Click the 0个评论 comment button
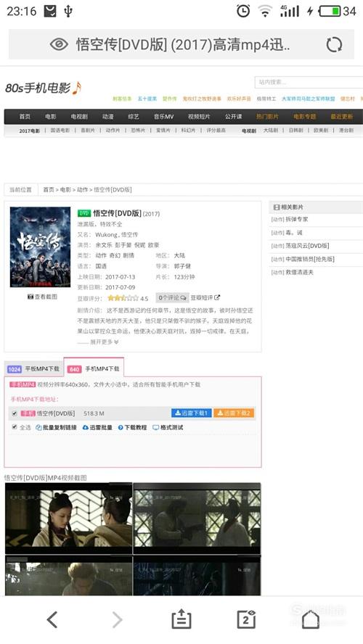The image size is (363, 644). [x=172, y=297]
